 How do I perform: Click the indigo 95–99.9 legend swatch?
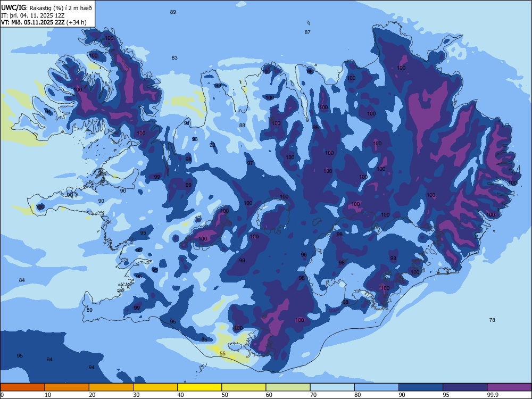465,387
